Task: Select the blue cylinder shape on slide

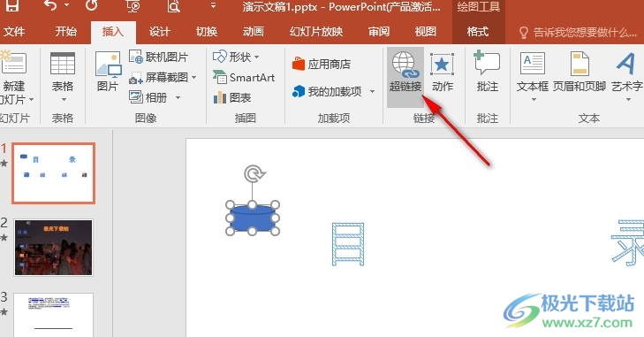Action: (x=253, y=218)
